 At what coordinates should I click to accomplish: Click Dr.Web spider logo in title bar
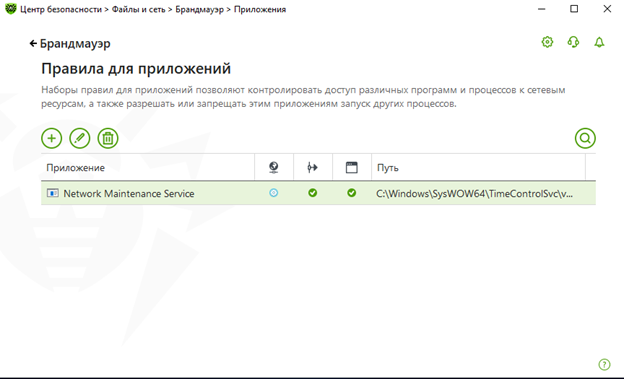click(x=11, y=9)
